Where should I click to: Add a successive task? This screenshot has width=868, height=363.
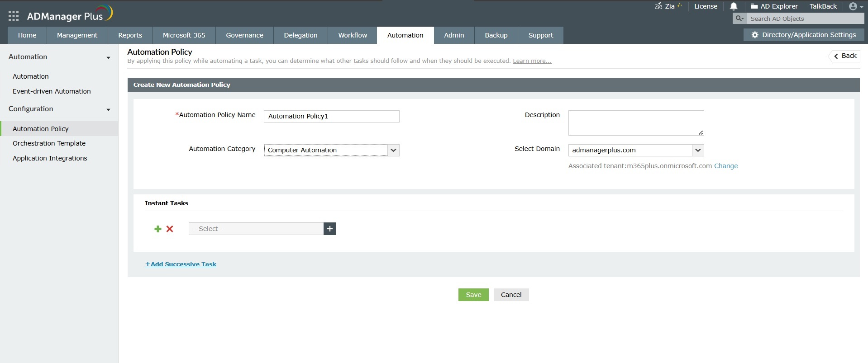[181, 264]
